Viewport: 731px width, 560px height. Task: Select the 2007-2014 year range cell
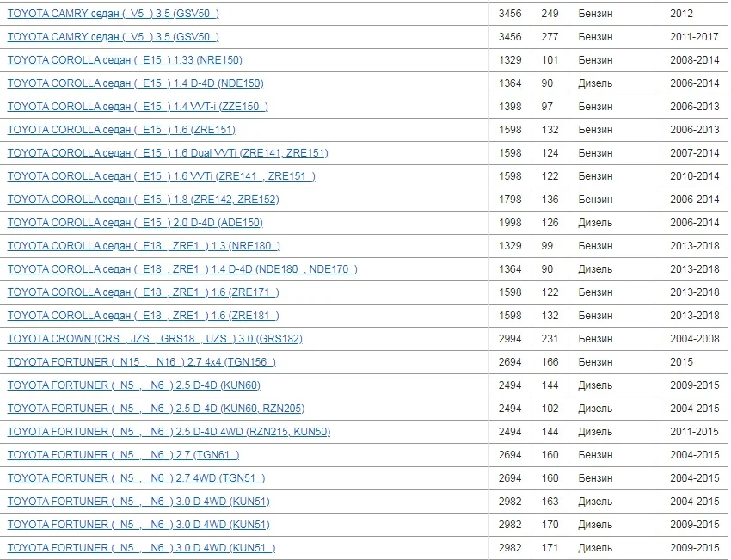click(695, 153)
